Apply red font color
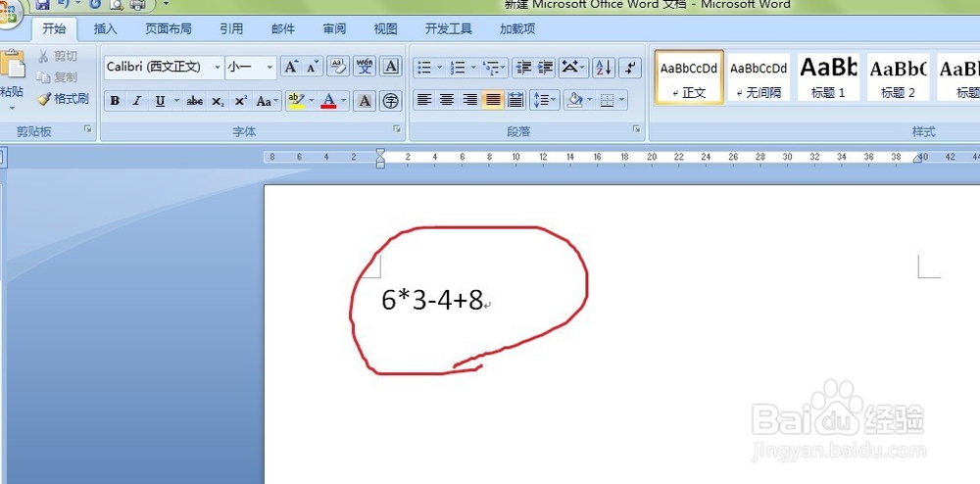 pos(328,101)
